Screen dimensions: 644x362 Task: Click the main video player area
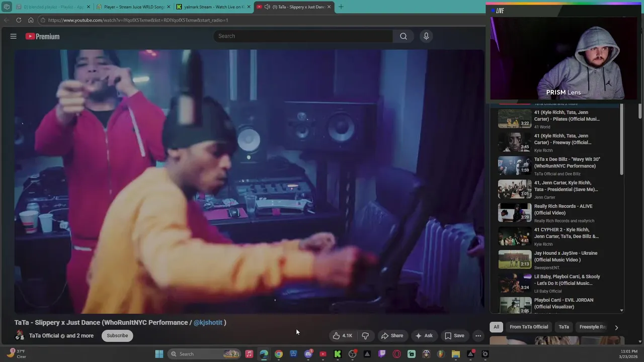pos(249,181)
